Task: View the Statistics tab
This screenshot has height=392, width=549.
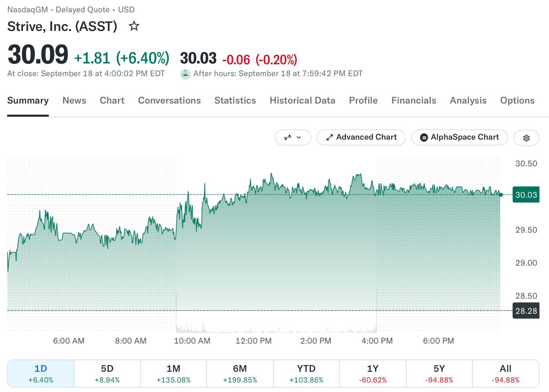Action: click(235, 101)
